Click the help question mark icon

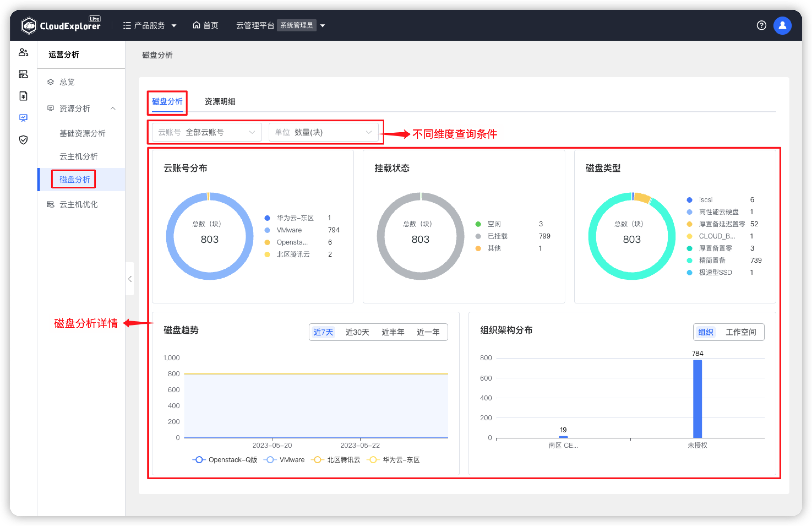tap(761, 26)
